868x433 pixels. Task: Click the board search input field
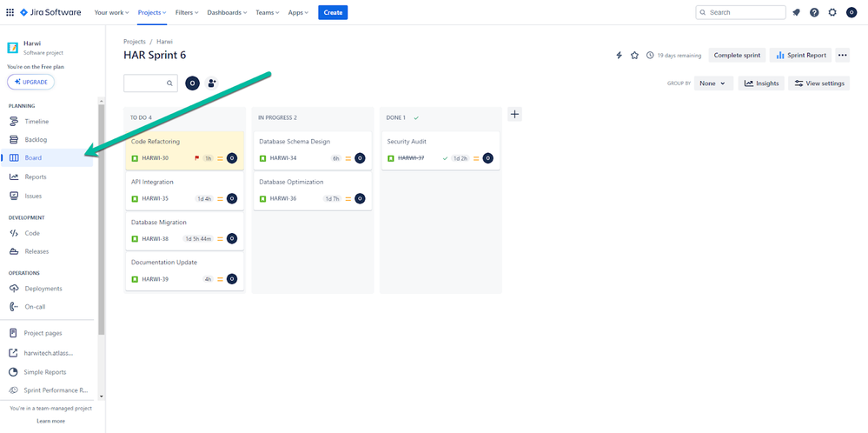click(146, 83)
